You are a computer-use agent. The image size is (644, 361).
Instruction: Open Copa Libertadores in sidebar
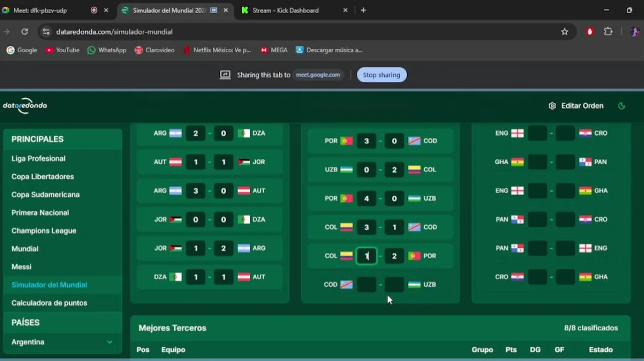coord(43,176)
